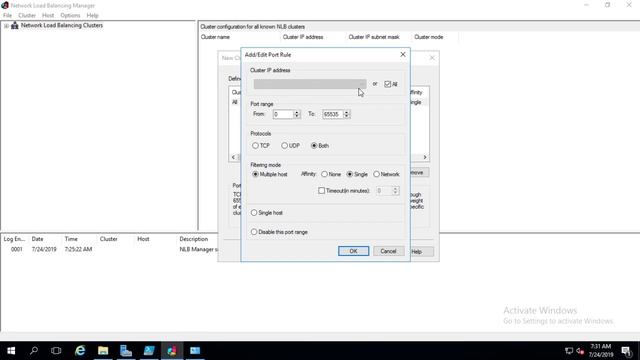The width and height of the screenshot is (640, 360).
Task: Open the Cluster IP address dropdown
Action: click(310, 84)
